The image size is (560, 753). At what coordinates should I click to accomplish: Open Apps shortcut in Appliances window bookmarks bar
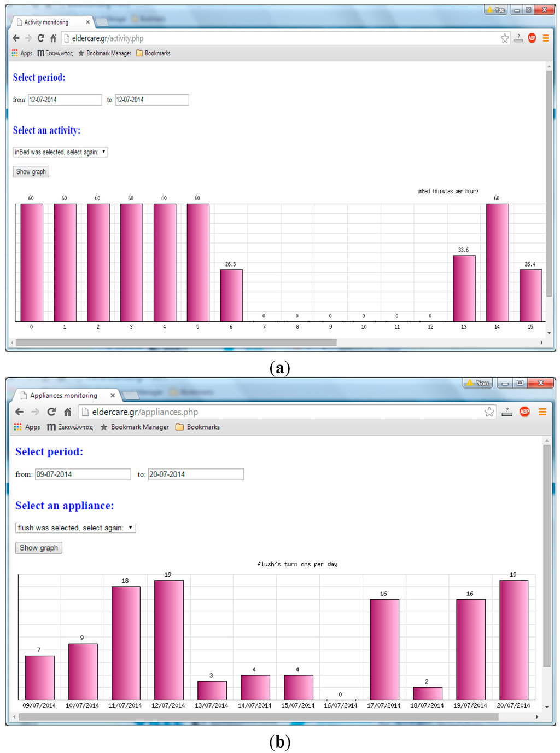[x=27, y=427]
